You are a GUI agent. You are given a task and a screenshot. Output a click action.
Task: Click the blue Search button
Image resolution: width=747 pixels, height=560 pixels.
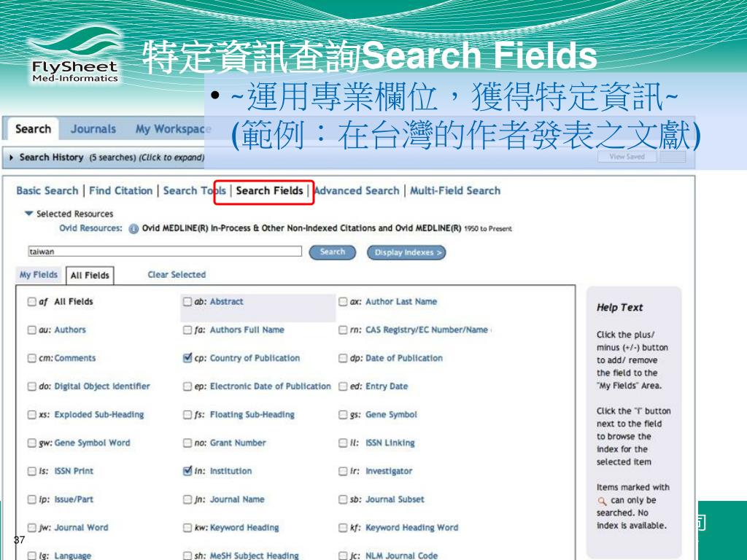pos(333,252)
